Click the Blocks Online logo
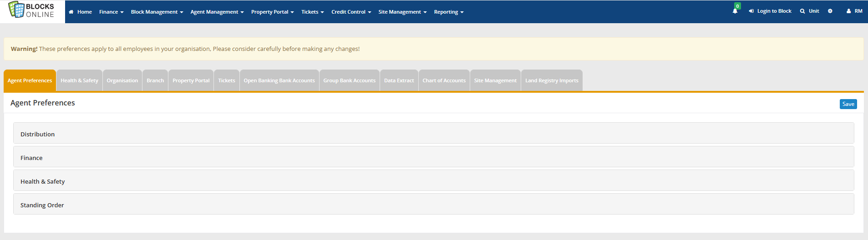 32,10
